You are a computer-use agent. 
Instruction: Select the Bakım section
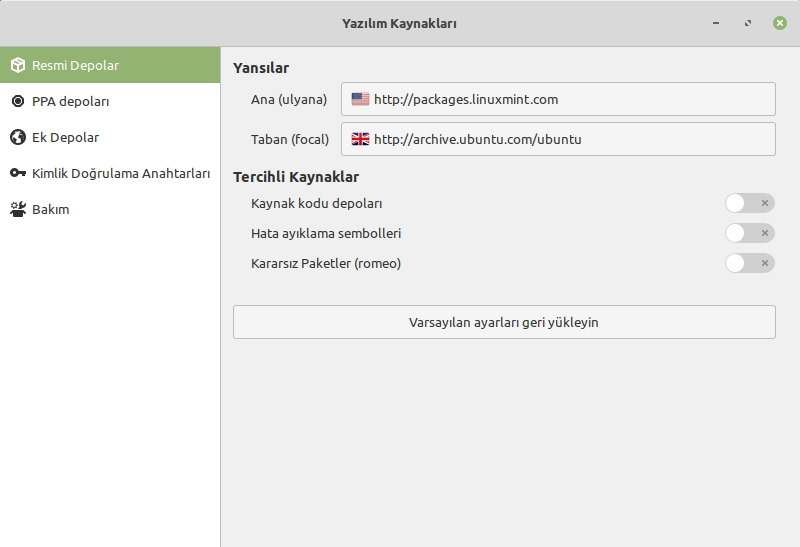110,209
